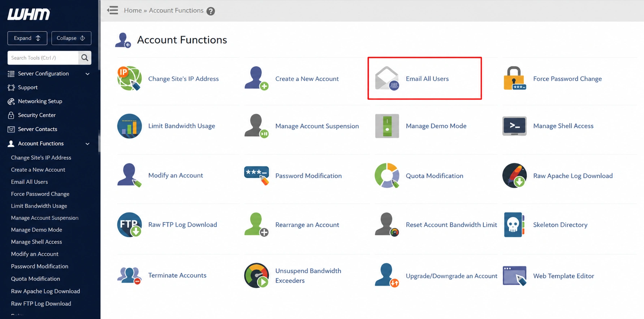The height and width of the screenshot is (319, 644).
Task: Open Server Contacts in the sidebar
Action: pyautogui.click(x=38, y=129)
